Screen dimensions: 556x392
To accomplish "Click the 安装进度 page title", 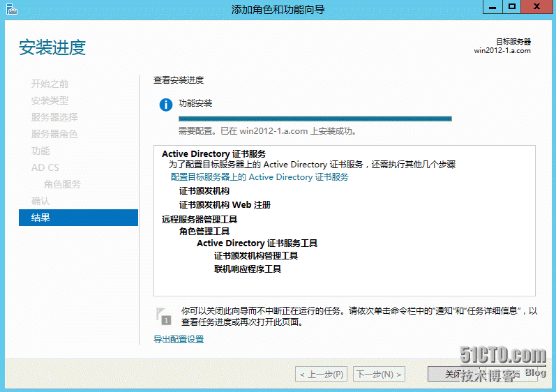I will (52, 47).
